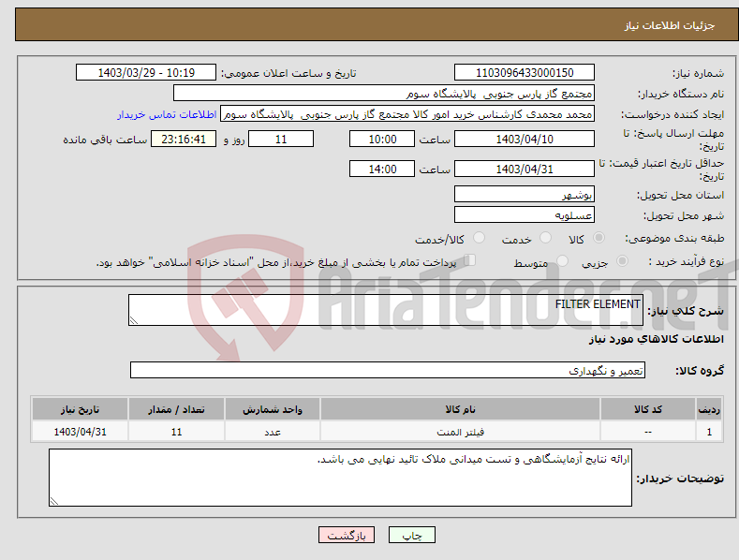This screenshot has height=560, width=739.
Task: Click the quantity cell 11 in table
Action: tap(176, 432)
